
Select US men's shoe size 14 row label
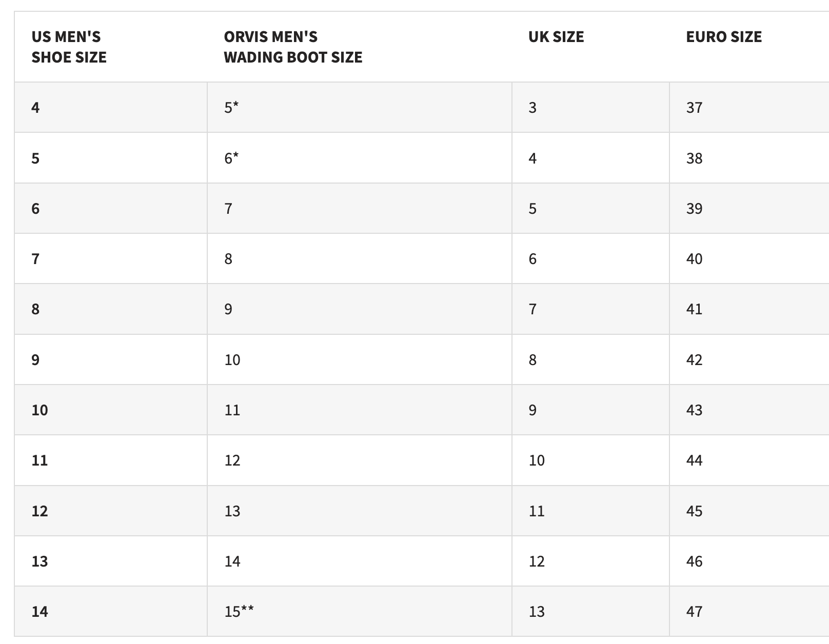[x=111, y=612]
